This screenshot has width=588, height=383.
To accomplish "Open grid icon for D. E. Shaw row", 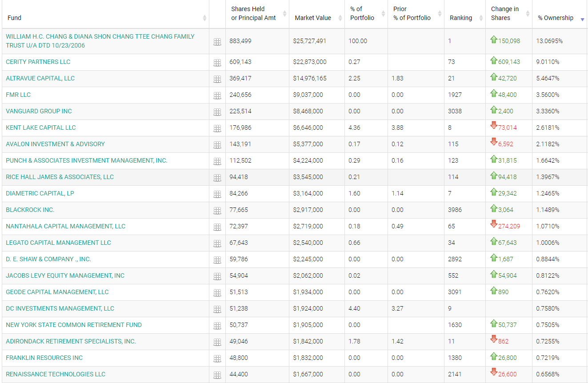I will click(217, 260).
